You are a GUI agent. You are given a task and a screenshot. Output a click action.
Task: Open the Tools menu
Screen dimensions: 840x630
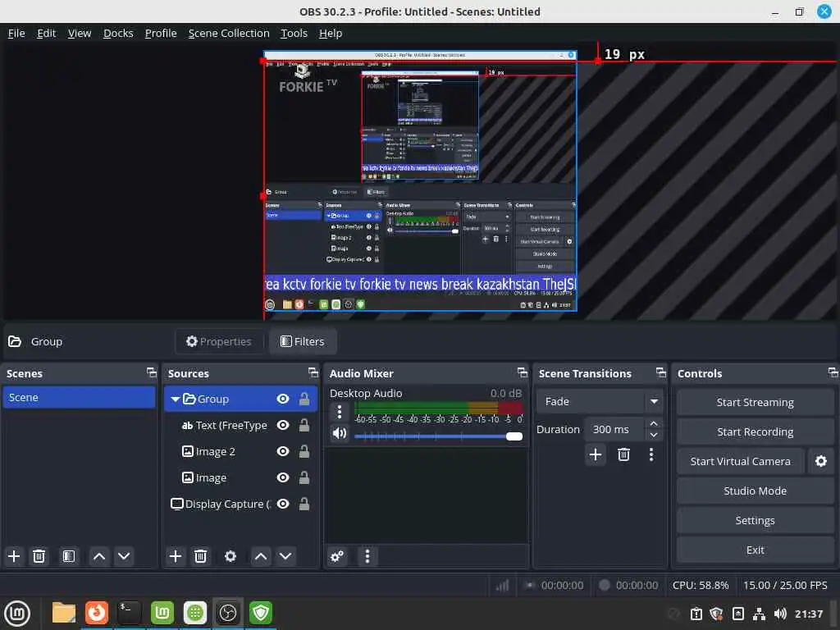[x=294, y=33]
